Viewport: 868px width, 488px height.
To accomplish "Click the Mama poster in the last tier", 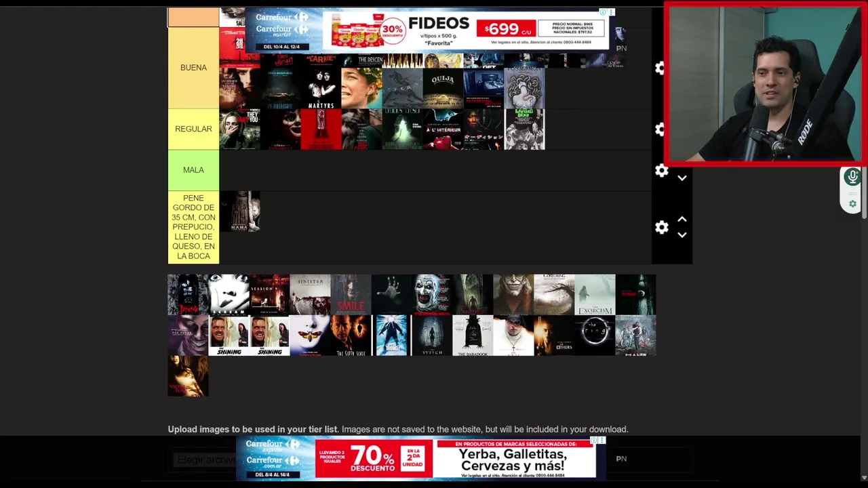I will coord(239,211).
